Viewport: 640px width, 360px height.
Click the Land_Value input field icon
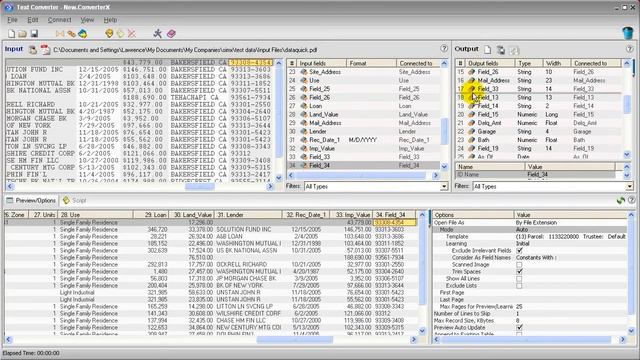[x=304, y=115]
